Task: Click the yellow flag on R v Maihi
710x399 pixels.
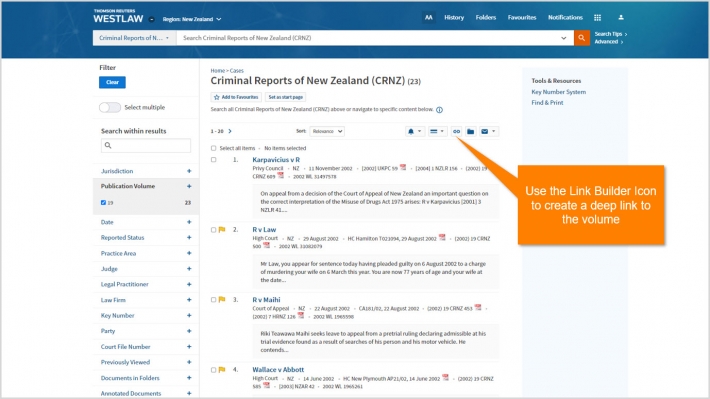Action: pos(222,299)
